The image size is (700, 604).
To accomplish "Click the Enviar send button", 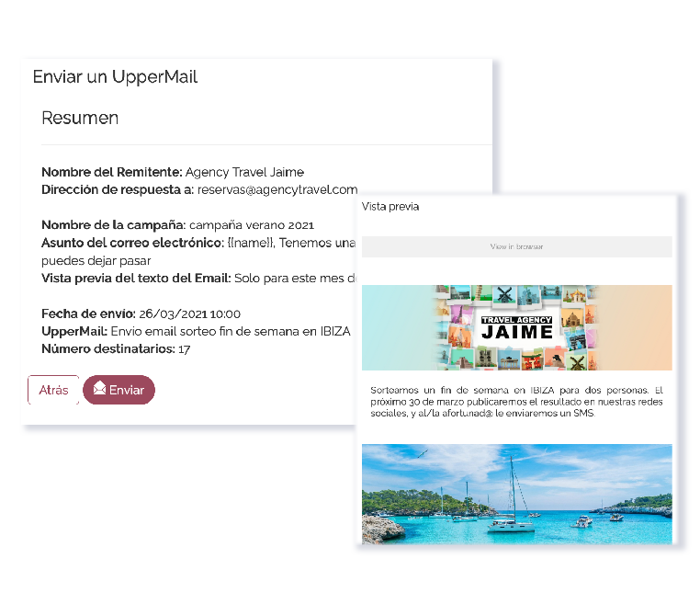I will 119,390.
